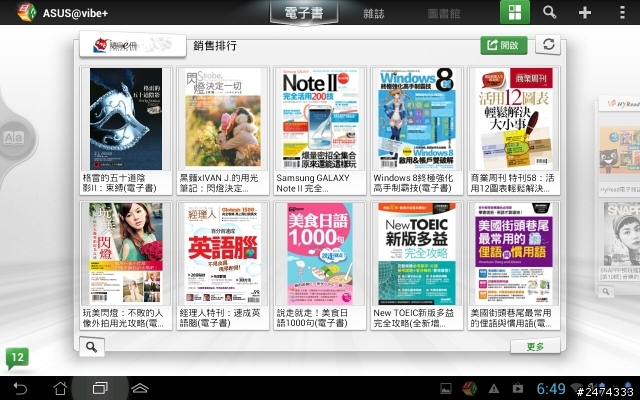Open the 玩美閃燈 book cover
This screenshot has height=400, width=640.
(x=126, y=253)
